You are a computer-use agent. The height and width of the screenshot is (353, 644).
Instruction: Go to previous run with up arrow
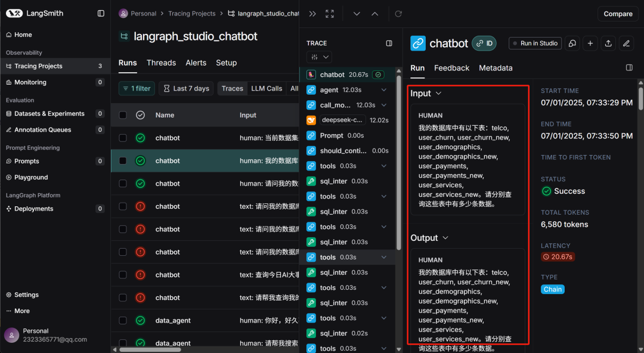(x=374, y=14)
